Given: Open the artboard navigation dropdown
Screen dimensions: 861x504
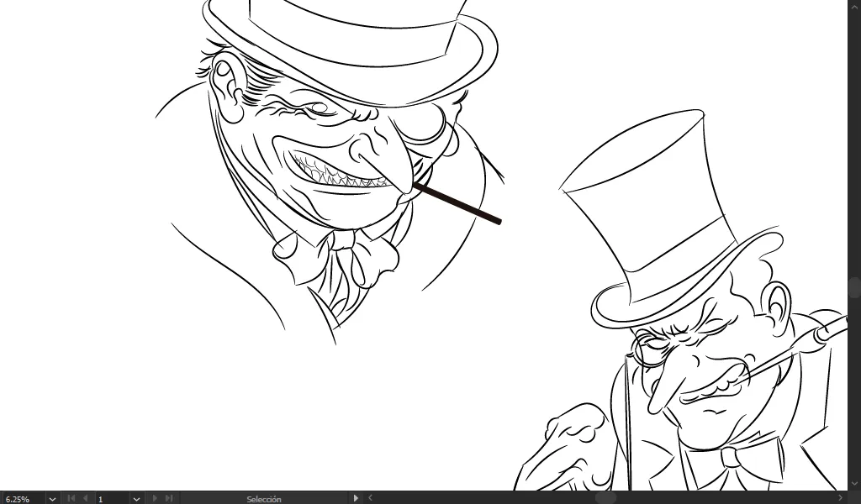Looking at the screenshot, I should (136, 499).
